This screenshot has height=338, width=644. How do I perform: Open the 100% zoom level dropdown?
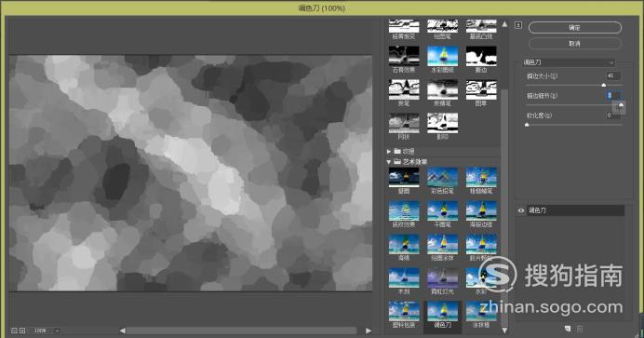pos(57,331)
